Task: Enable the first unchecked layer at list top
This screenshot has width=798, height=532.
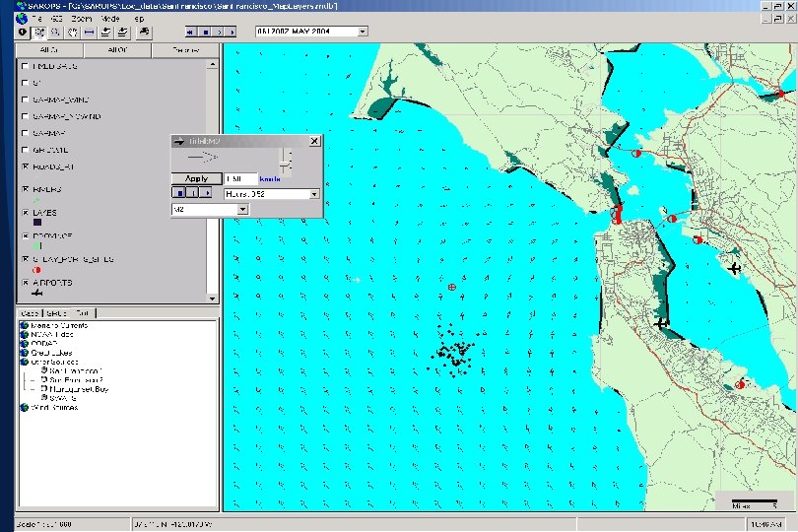Action: click(x=25, y=66)
